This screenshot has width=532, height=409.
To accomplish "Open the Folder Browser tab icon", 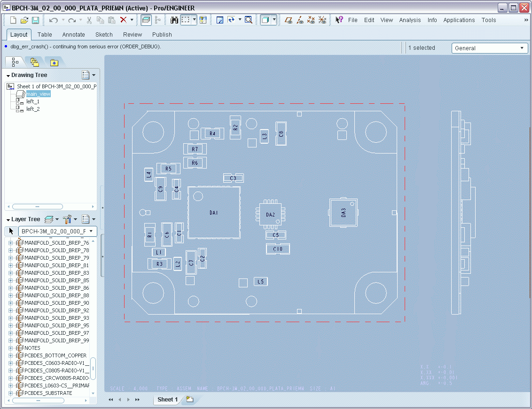I will pyautogui.click(x=34, y=62).
